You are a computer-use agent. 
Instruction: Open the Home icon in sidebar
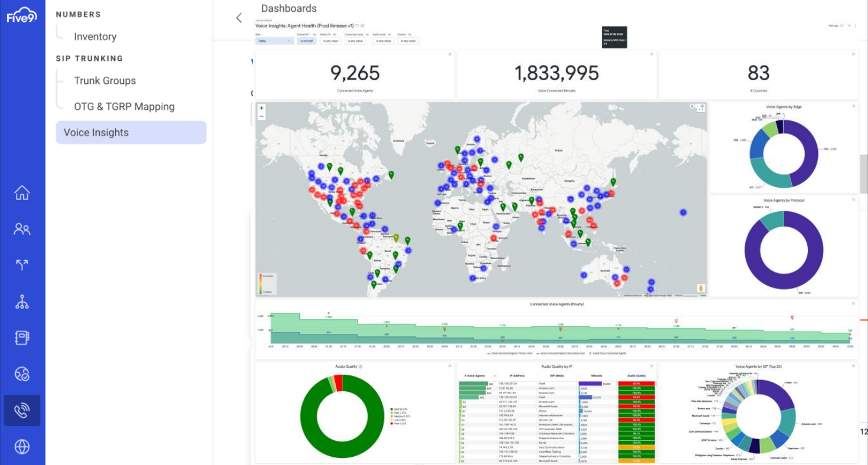click(x=22, y=193)
